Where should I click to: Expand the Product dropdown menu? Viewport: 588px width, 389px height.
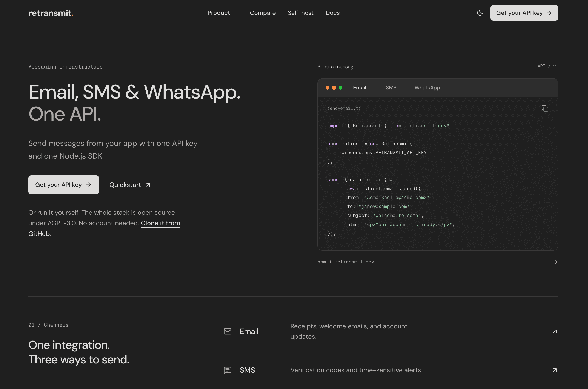pos(222,13)
